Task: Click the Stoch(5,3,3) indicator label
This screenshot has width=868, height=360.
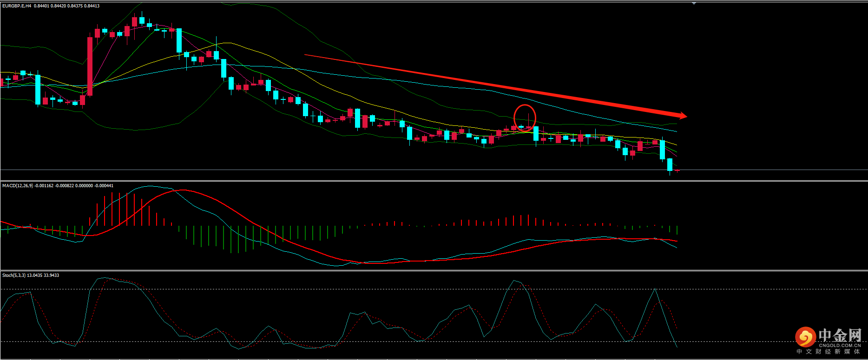Action: pyautogui.click(x=14, y=275)
